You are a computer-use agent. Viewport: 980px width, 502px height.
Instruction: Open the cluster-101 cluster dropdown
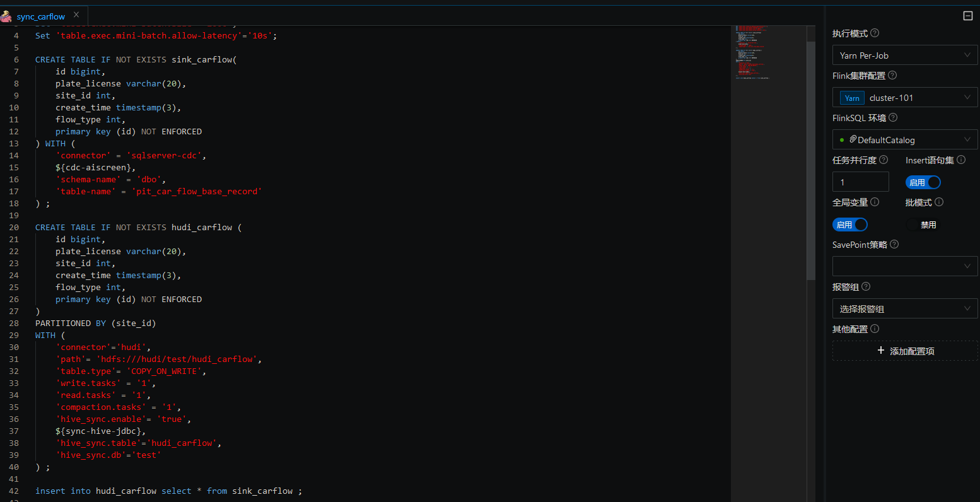[905, 97]
